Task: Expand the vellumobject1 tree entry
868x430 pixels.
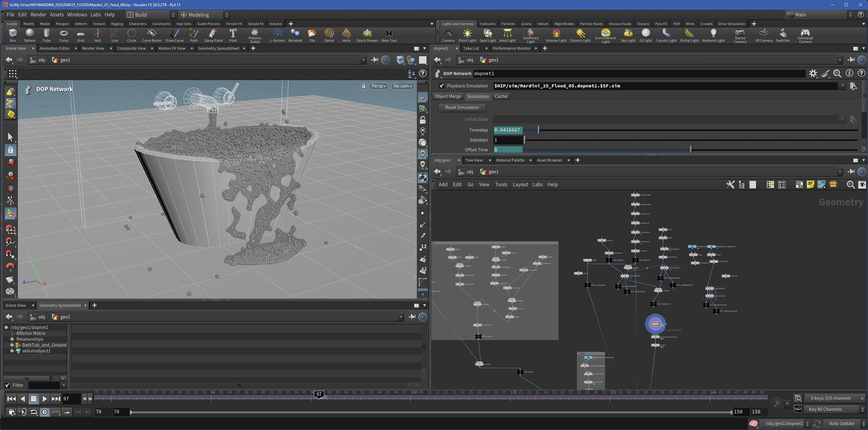Action: (12, 351)
